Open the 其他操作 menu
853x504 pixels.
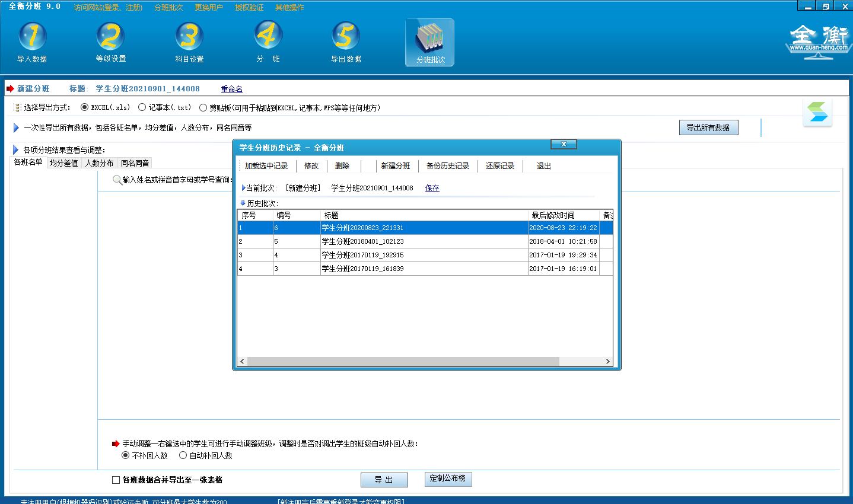[x=289, y=8]
